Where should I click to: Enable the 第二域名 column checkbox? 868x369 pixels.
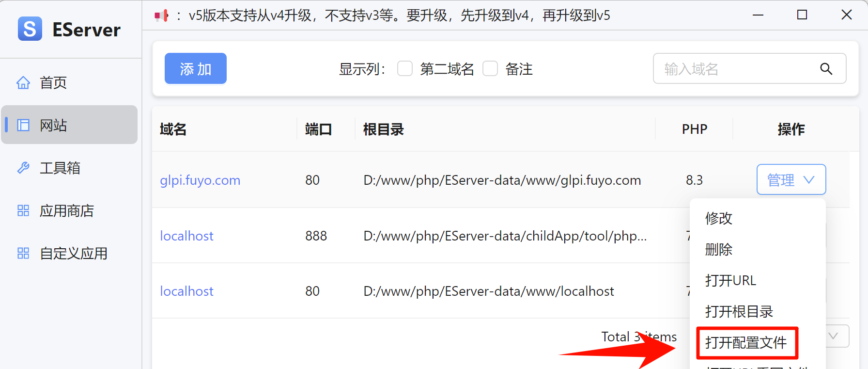405,69
